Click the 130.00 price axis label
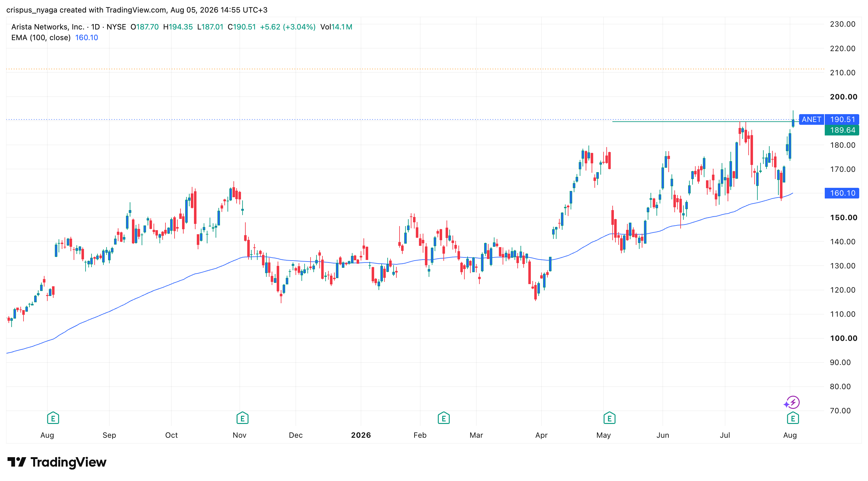Screen dimensions: 868x481 tap(842, 266)
